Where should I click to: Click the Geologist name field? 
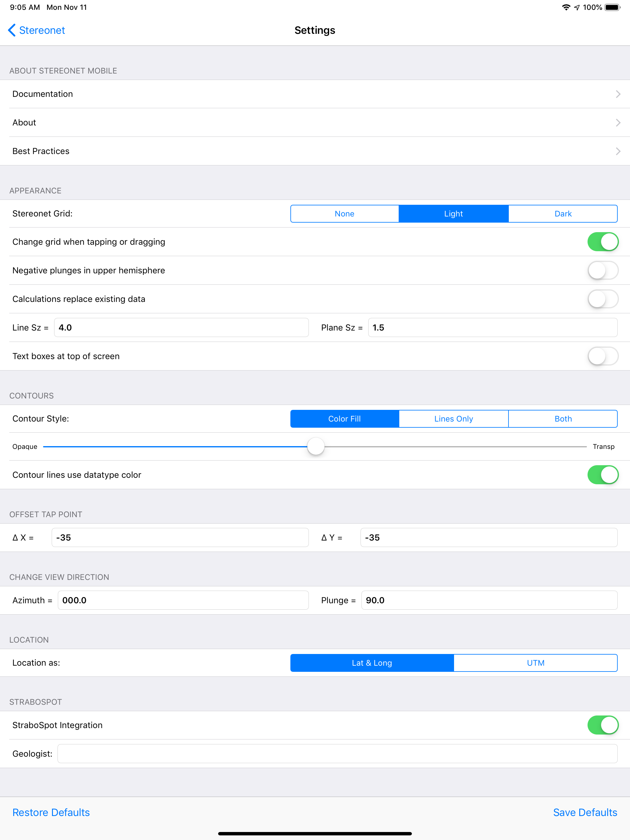coord(337,753)
